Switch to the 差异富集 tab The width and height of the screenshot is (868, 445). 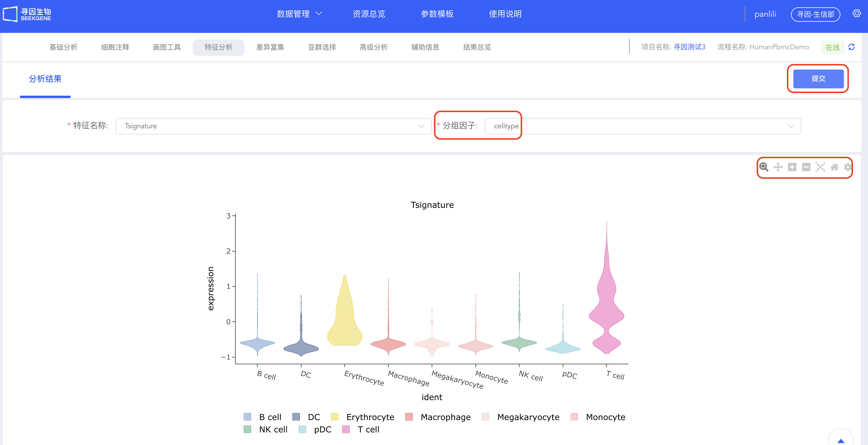click(x=270, y=47)
